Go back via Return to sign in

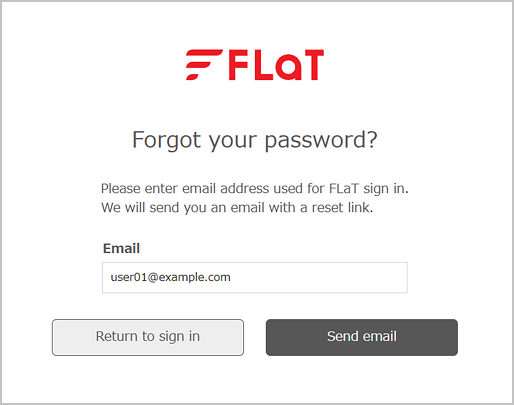coord(148,337)
